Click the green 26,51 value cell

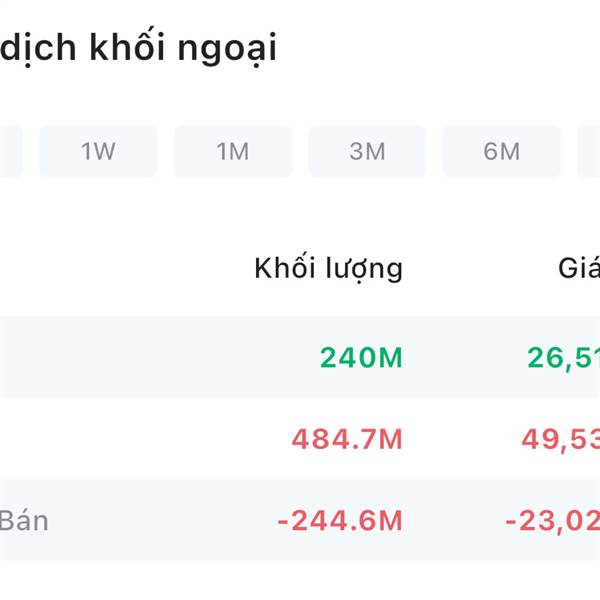tap(563, 357)
